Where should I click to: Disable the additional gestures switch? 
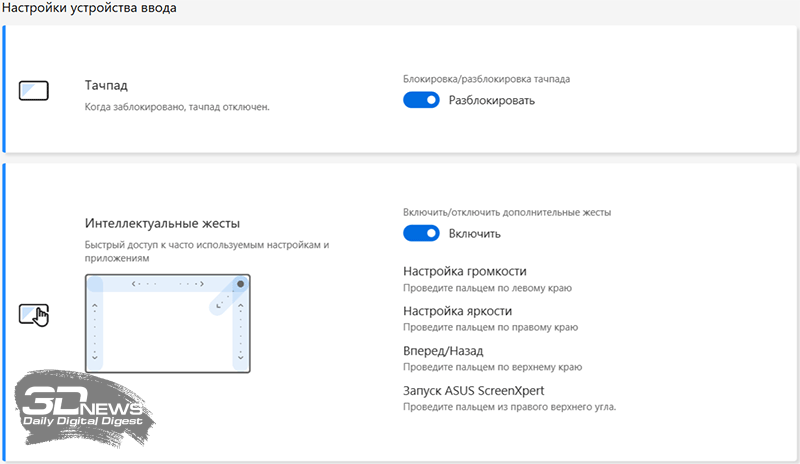421,233
